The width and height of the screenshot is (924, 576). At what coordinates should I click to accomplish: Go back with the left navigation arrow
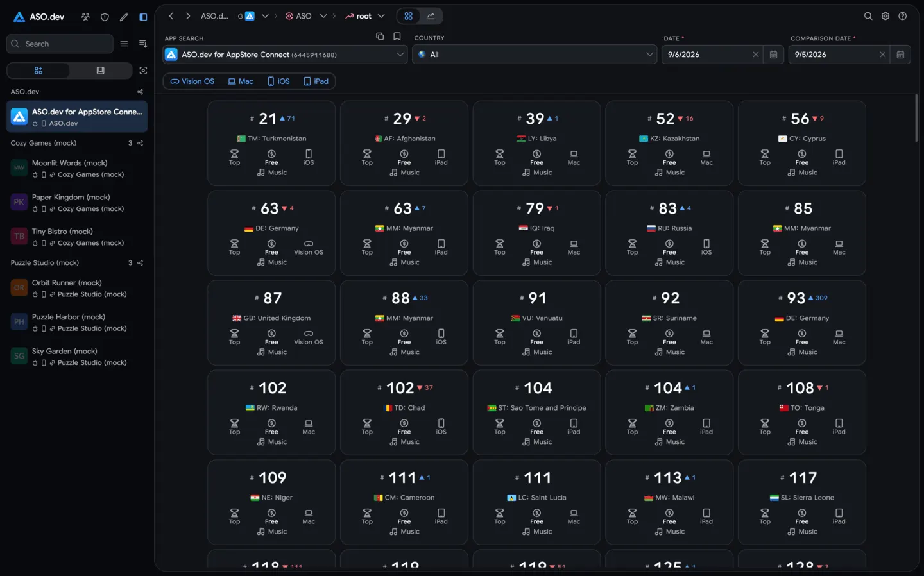171,16
